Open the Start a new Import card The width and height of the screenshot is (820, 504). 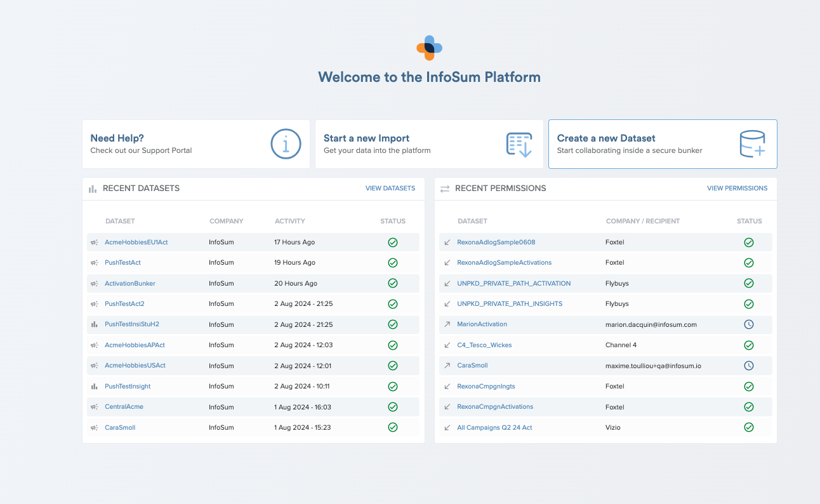(429, 144)
